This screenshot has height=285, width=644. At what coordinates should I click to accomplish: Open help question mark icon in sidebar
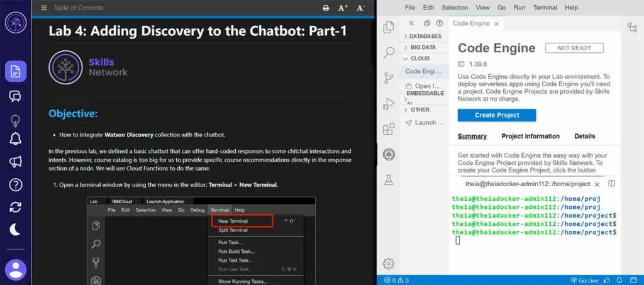[x=15, y=185]
